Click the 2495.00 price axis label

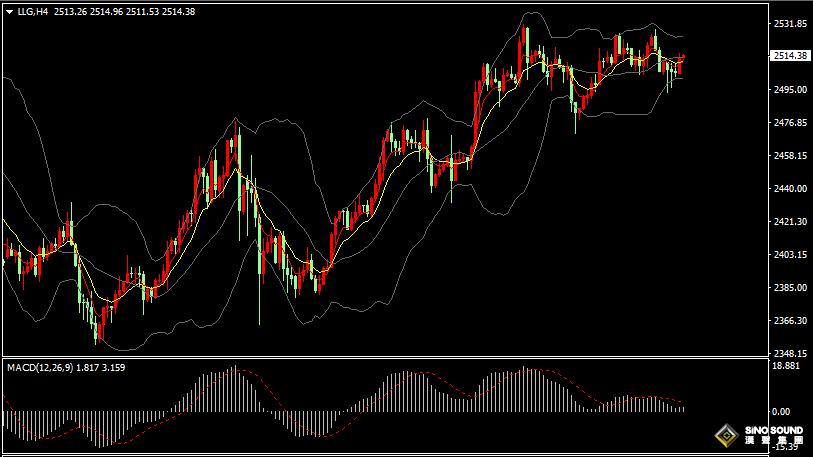click(790, 90)
